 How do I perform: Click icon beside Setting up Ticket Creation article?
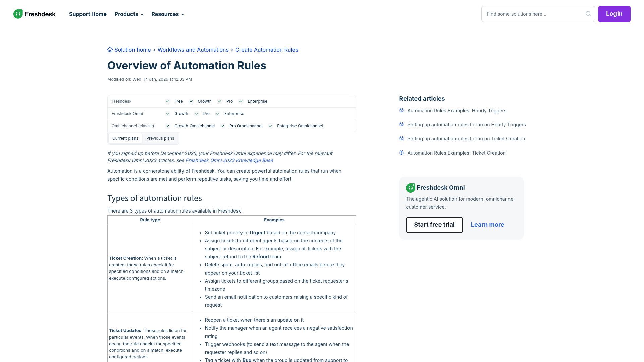(401, 139)
